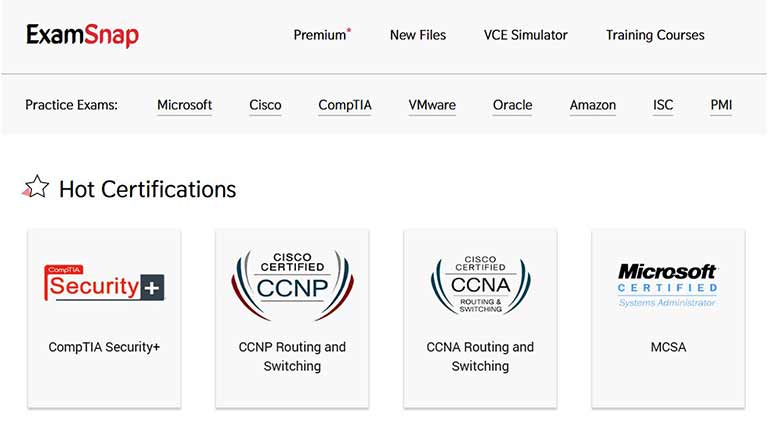Viewport: 768px width, 432px height.
Task: Select the Cisco Certified CCNA badge
Action: coord(480,285)
